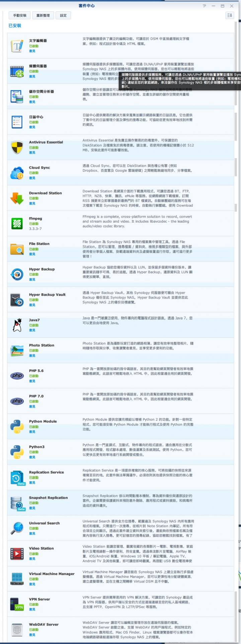Open 意見 link under Python3
The image size is (241, 644).
pos(32,457)
